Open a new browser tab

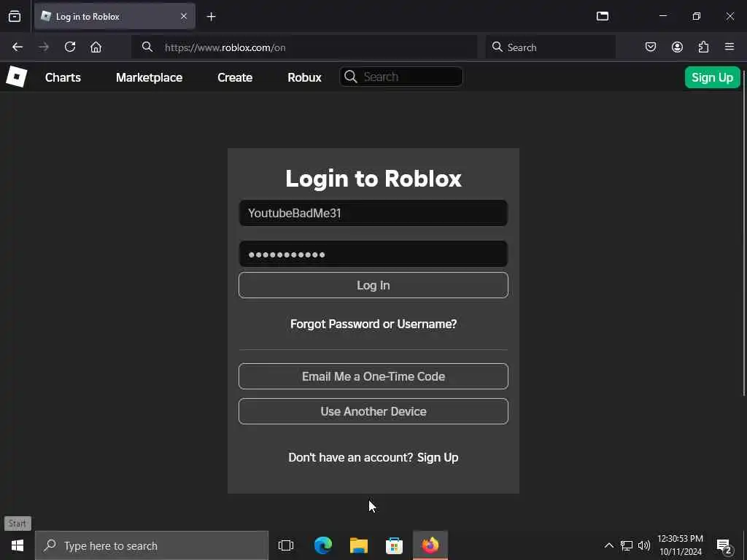211,17
